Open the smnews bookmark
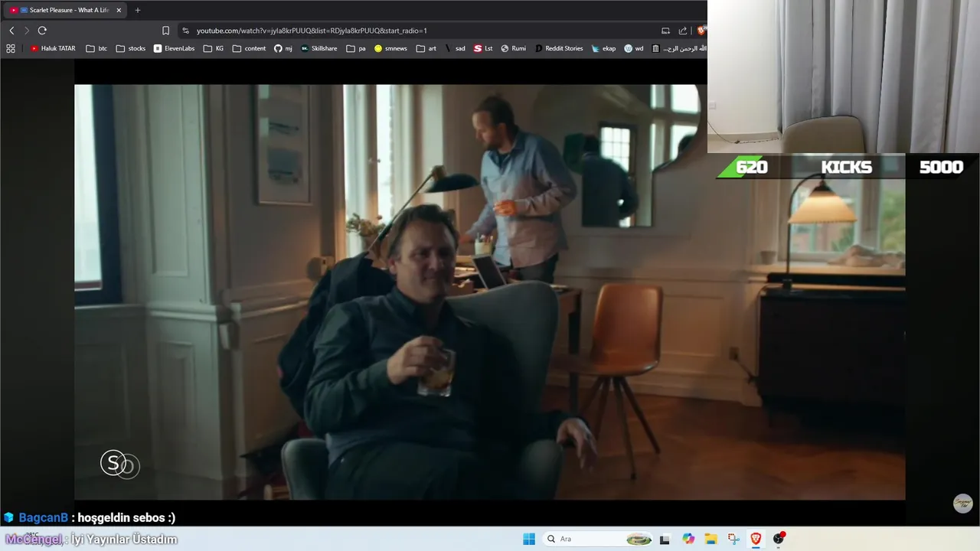 (x=390, y=48)
